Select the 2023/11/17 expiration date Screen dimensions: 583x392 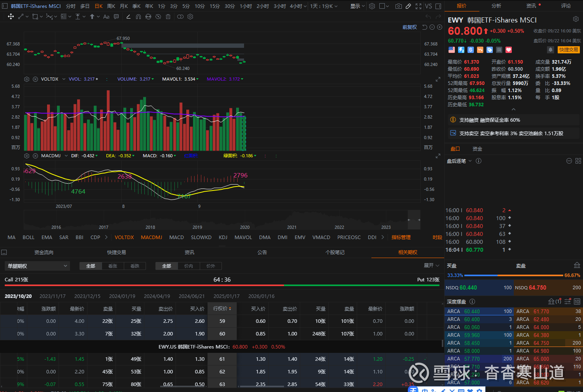(x=53, y=296)
